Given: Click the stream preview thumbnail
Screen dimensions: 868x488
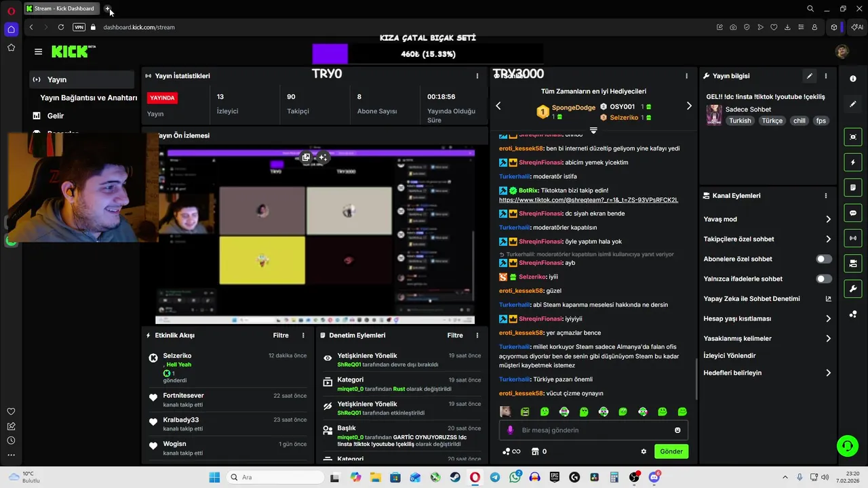Looking at the screenshot, I should click(315, 236).
